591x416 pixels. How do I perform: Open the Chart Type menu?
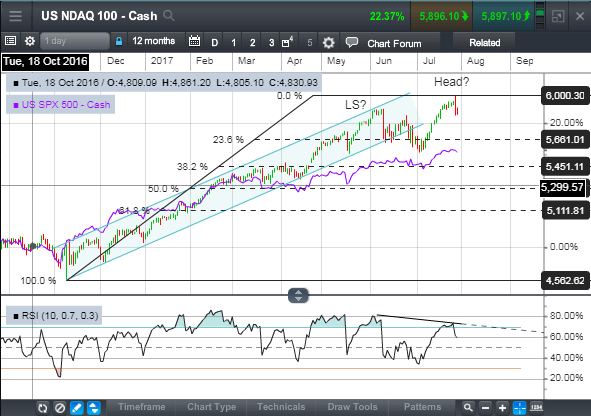pyautogui.click(x=211, y=407)
